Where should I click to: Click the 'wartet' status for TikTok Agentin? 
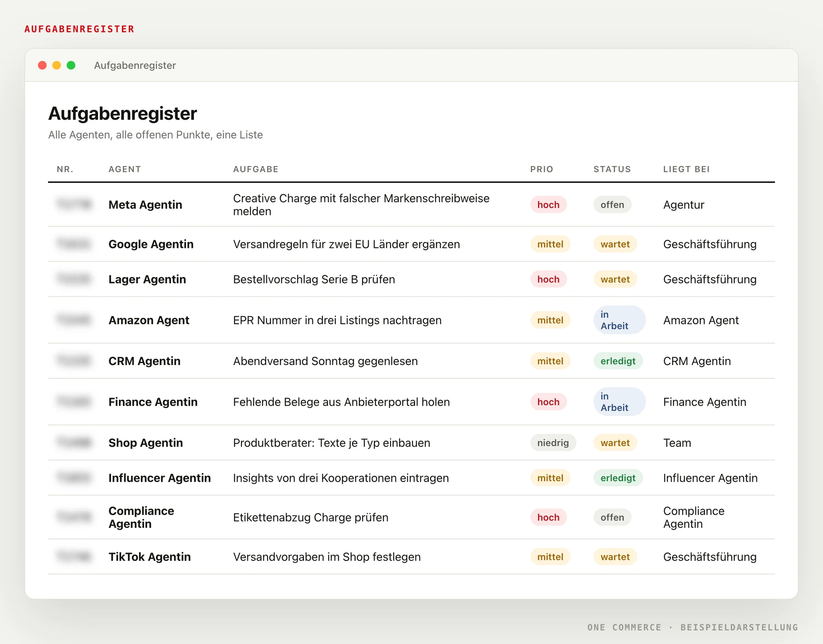coord(615,557)
